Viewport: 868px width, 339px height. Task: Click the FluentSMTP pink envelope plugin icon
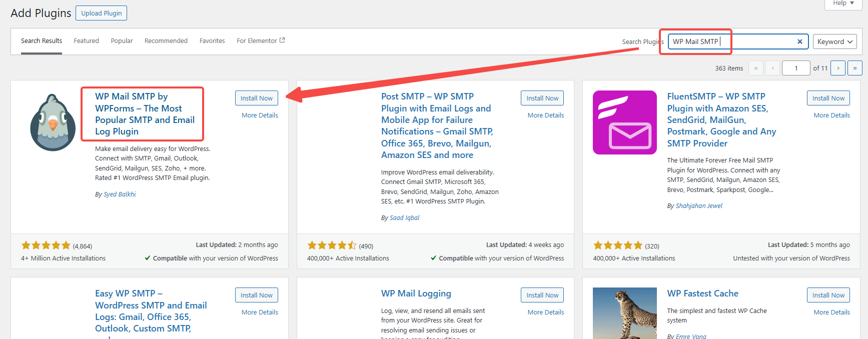coord(624,122)
